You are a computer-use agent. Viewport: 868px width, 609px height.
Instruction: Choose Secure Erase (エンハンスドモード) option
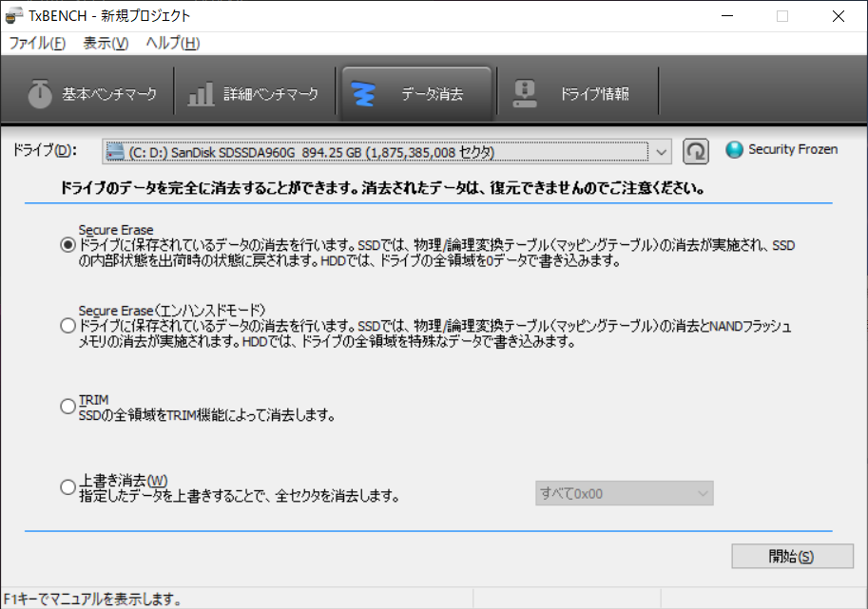[x=68, y=325]
